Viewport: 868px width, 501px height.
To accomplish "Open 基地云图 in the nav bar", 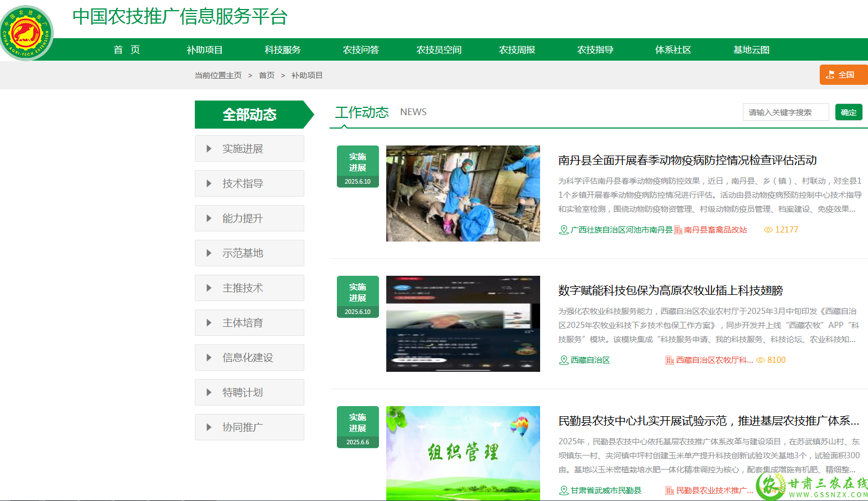I will click(751, 50).
